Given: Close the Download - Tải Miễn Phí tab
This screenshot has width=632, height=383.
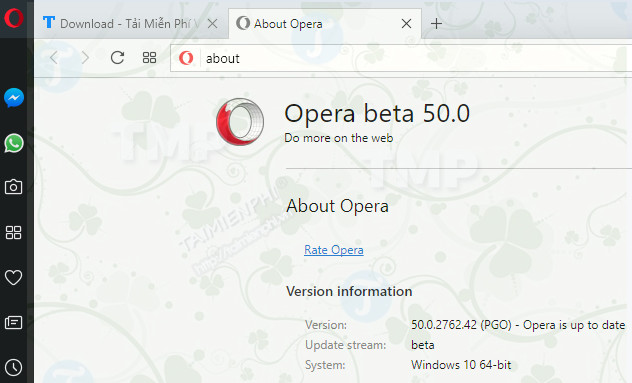Looking at the screenshot, I should (212, 24).
